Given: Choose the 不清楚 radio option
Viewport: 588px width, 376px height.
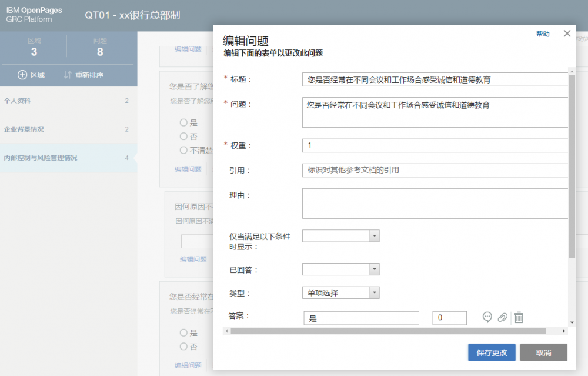Looking at the screenshot, I should 183,149.
